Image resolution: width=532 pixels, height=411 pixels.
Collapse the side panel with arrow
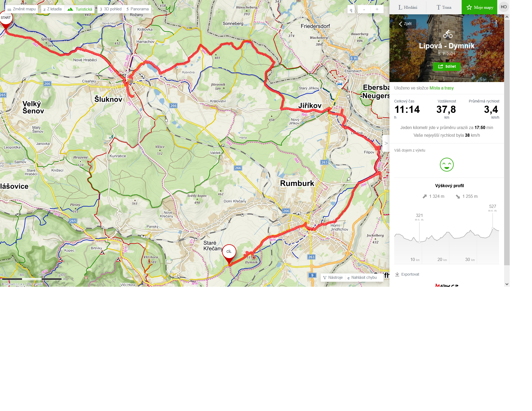click(386, 143)
